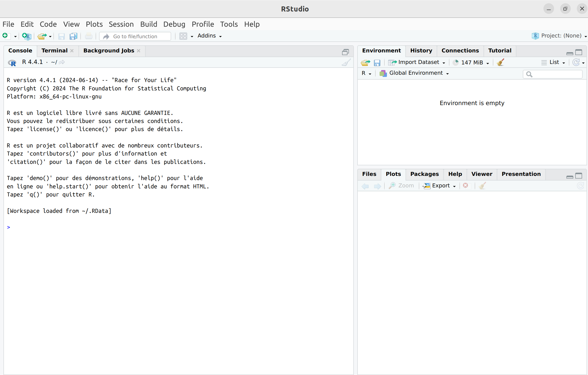Switch to the Terminal tab
Image resolution: width=588 pixels, height=375 pixels.
click(54, 51)
